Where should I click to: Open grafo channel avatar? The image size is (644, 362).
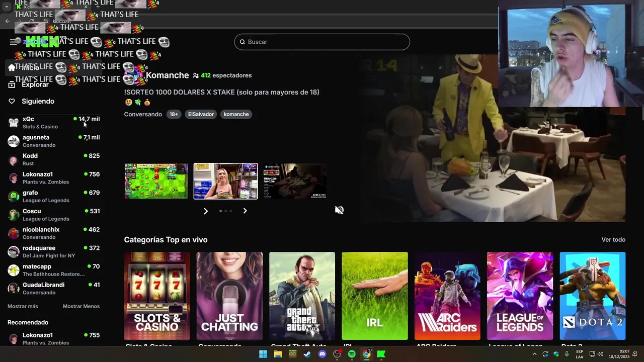click(14, 196)
